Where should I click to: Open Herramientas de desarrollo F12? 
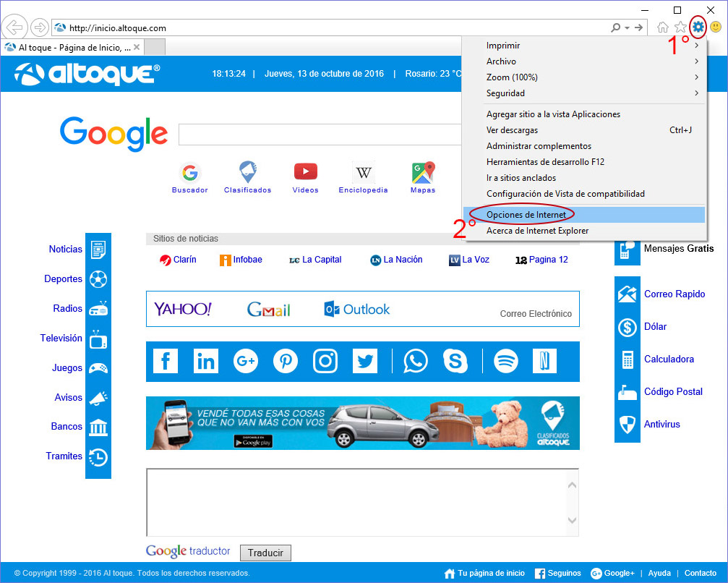[584, 161]
